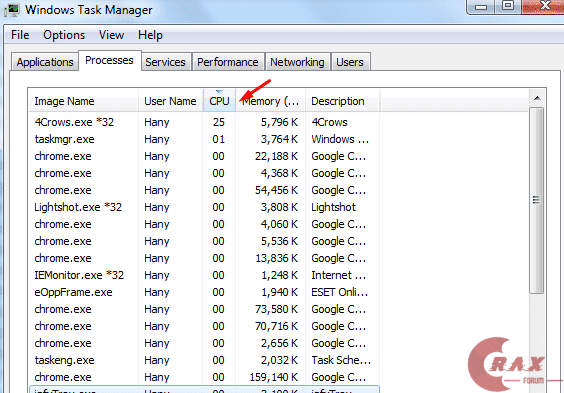This screenshot has height=393, width=564.
Task: Click the 4Crows description cell
Action: (329, 122)
